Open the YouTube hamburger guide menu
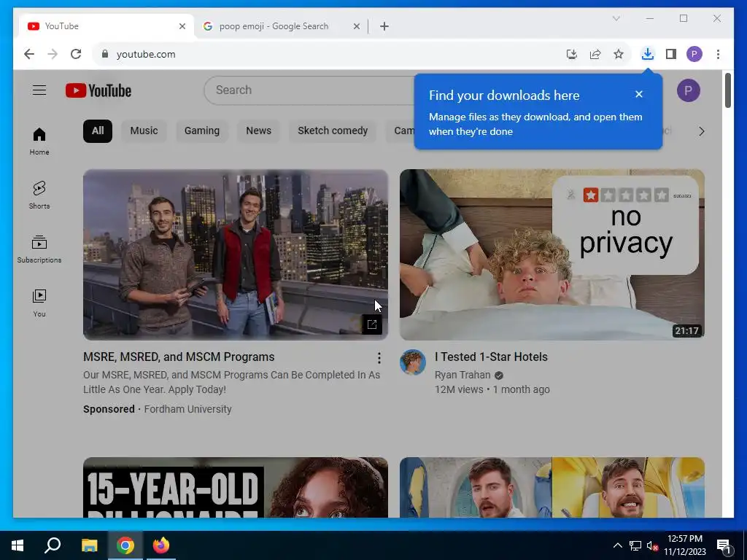Image resolution: width=747 pixels, height=560 pixels. 39,90
